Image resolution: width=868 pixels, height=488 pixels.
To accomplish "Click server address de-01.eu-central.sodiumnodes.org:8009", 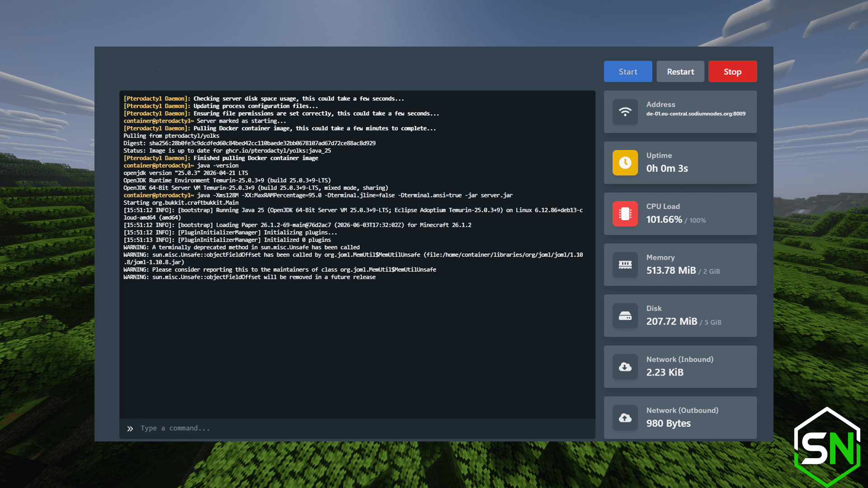I will click(696, 114).
